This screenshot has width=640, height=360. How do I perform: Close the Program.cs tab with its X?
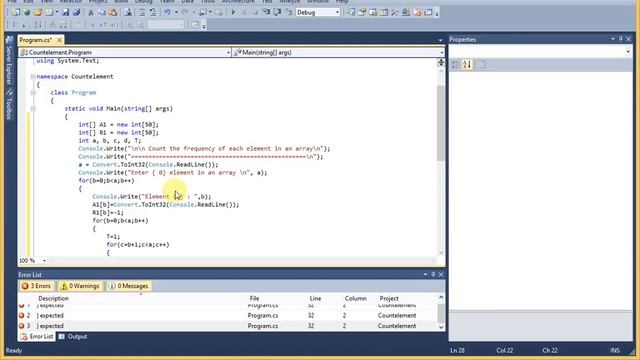[x=60, y=40]
